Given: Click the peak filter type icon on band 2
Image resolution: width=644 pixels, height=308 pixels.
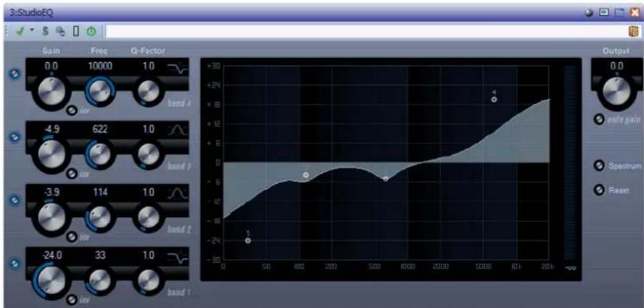Looking at the screenshot, I should [178, 194].
